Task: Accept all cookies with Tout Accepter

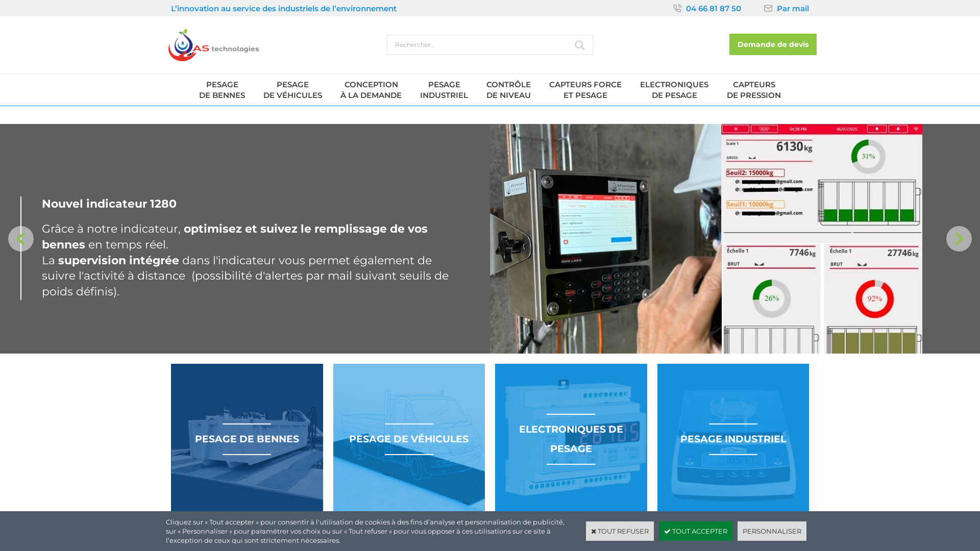Action: click(x=696, y=531)
